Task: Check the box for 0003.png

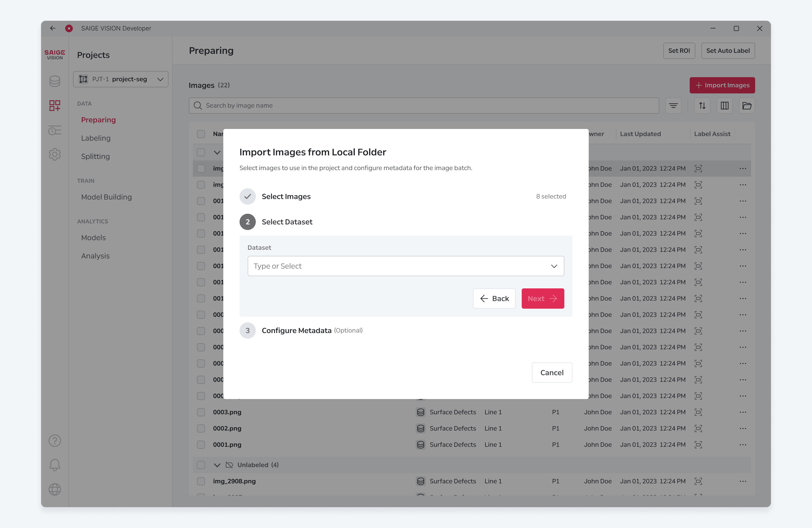Action: coord(201,412)
